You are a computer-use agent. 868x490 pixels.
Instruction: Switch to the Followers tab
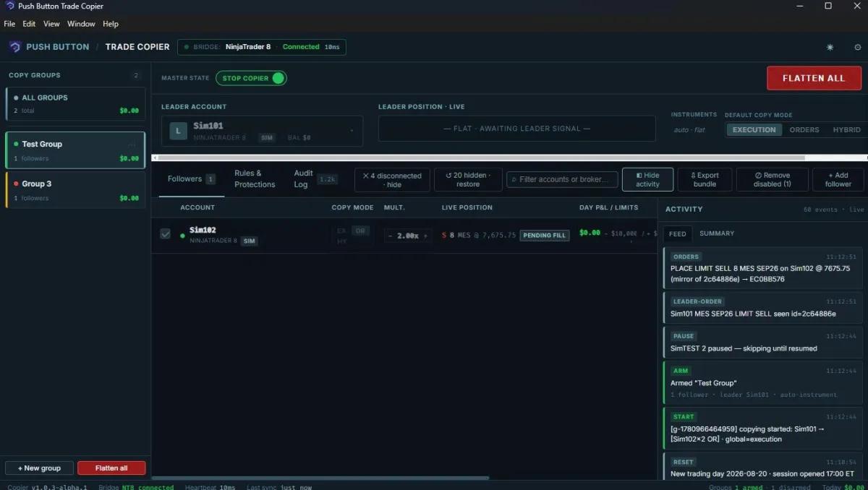click(x=191, y=179)
